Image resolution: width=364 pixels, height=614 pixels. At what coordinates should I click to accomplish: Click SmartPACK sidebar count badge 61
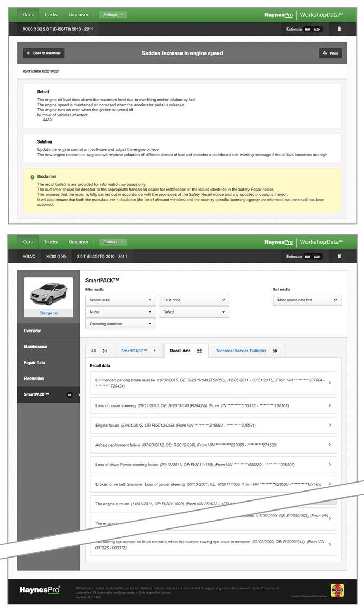point(70,395)
